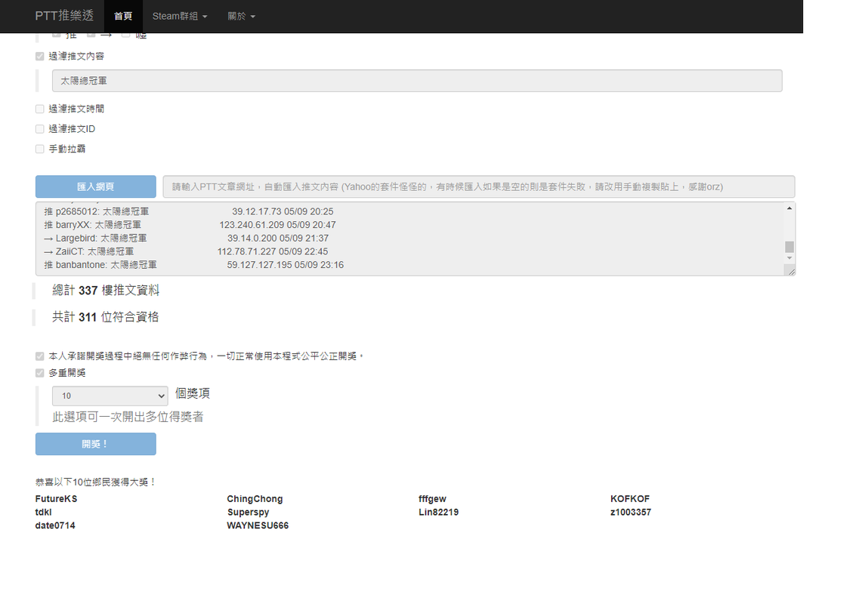The image size is (868, 604).
Task: Open the PTT推樂透 brand link
Action: pyautogui.click(x=64, y=16)
